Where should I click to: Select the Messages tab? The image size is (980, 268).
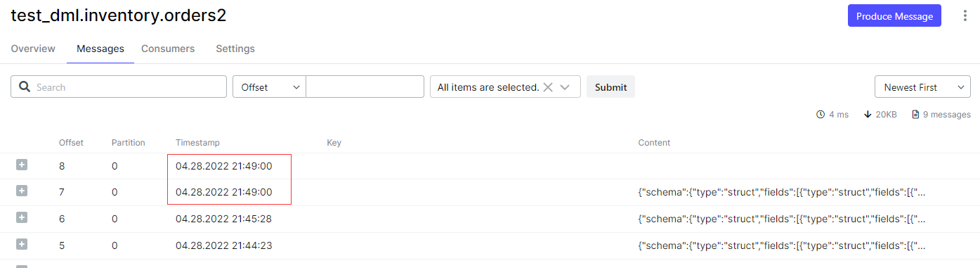(x=100, y=49)
